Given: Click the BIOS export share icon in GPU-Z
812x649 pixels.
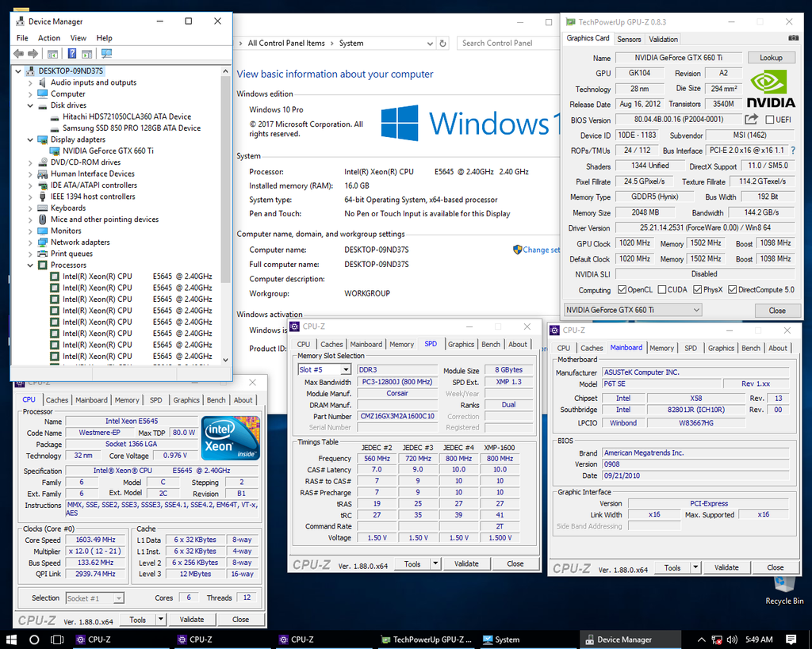Looking at the screenshot, I should (x=752, y=120).
